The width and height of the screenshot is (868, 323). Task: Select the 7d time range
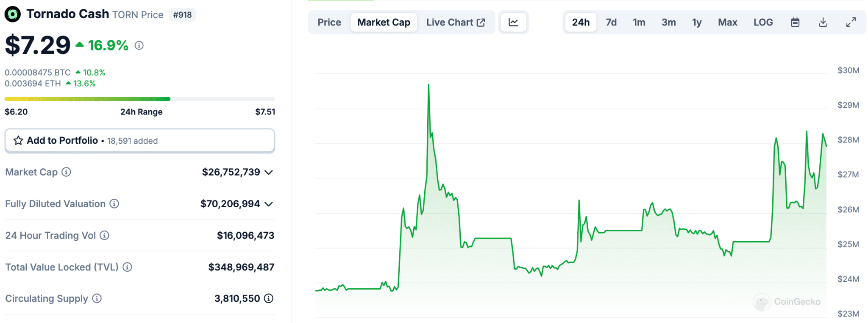coord(611,22)
